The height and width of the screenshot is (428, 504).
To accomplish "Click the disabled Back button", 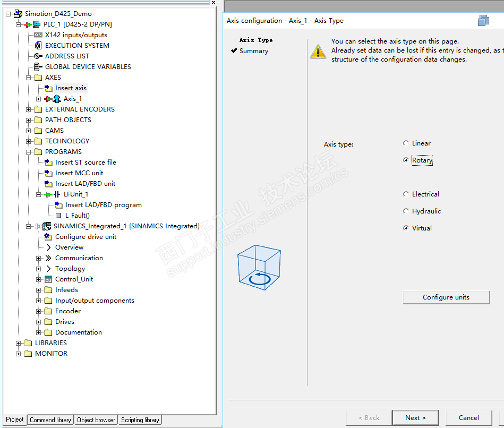I will [369, 418].
